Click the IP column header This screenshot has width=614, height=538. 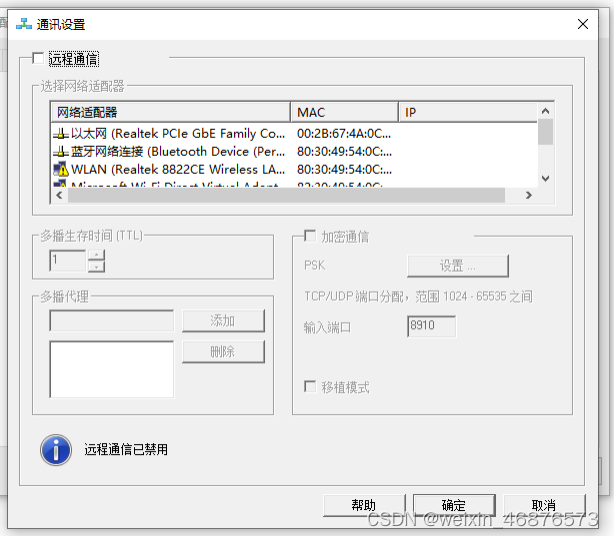pos(466,112)
